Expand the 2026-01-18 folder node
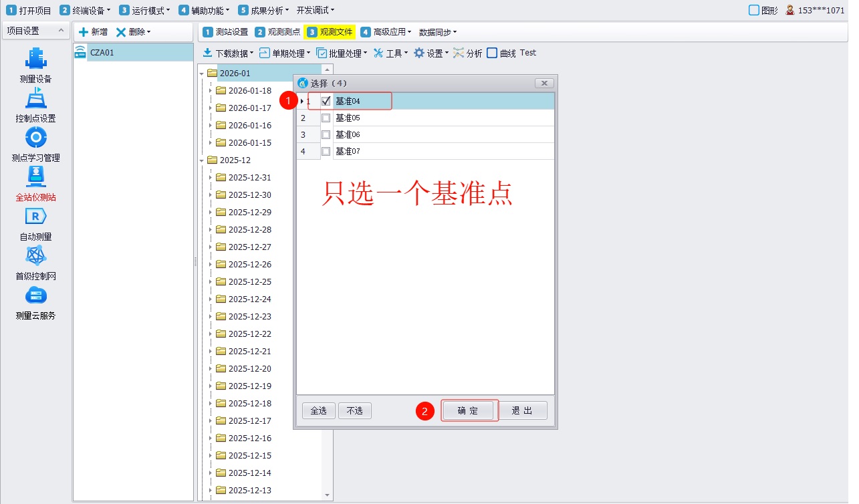Viewport: 859px width, 504px height. [210, 90]
